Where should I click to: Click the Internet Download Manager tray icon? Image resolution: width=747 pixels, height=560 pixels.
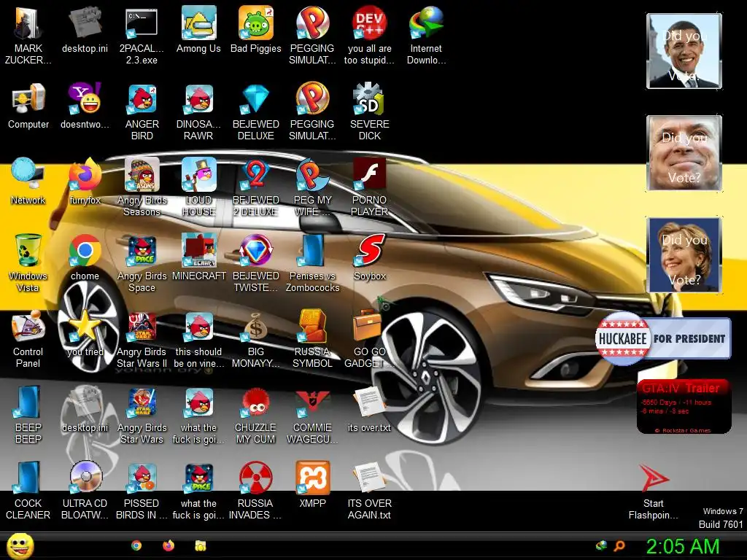coord(602,545)
